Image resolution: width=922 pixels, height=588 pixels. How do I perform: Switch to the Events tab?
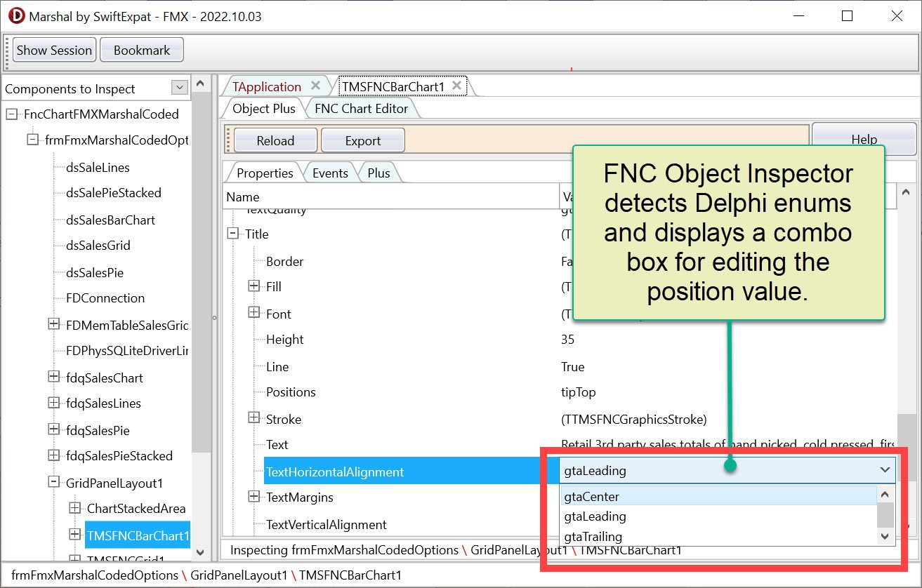coord(330,173)
